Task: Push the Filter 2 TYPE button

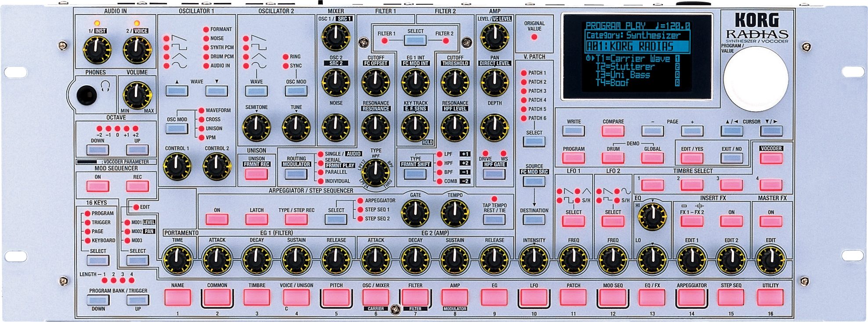Action: [x=415, y=174]
